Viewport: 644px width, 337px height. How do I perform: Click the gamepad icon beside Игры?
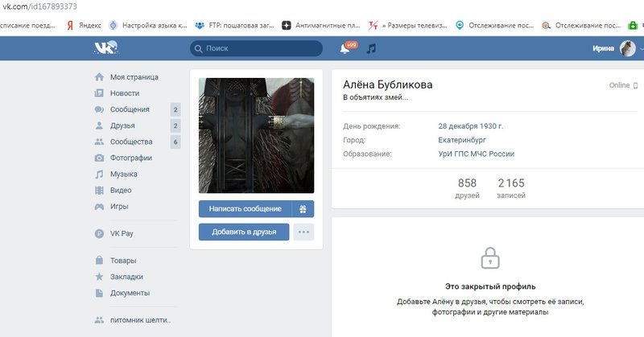point(99,207)
